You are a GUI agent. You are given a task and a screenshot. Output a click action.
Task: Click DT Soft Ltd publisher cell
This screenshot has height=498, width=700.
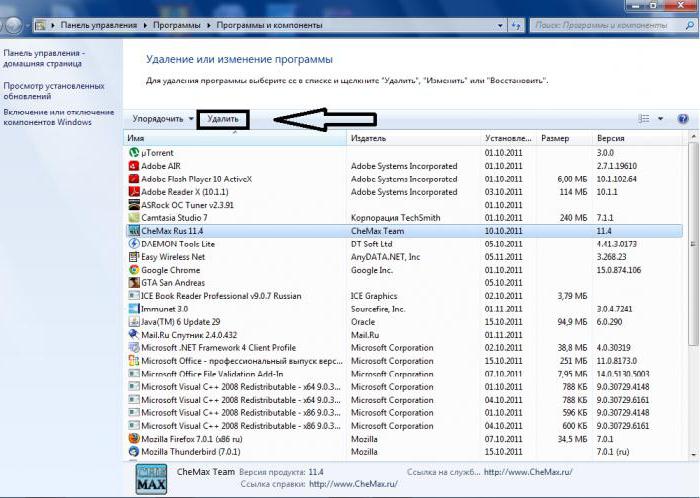[x=371, y=244]
